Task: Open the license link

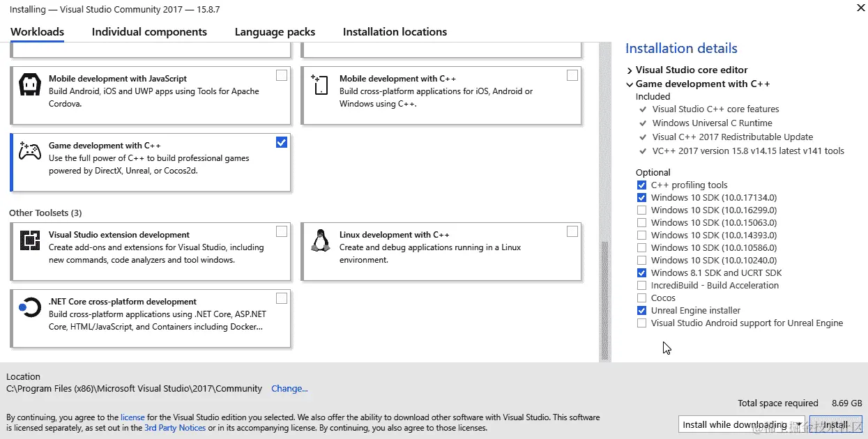Action: click(x=132, y=417)
